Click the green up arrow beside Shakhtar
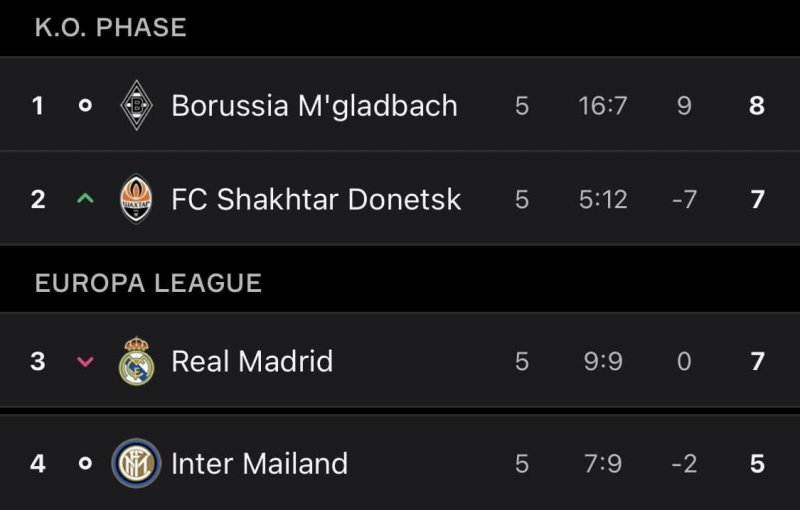Image resolution: width=800 pixels, height=510 pixels. (85, 199)
